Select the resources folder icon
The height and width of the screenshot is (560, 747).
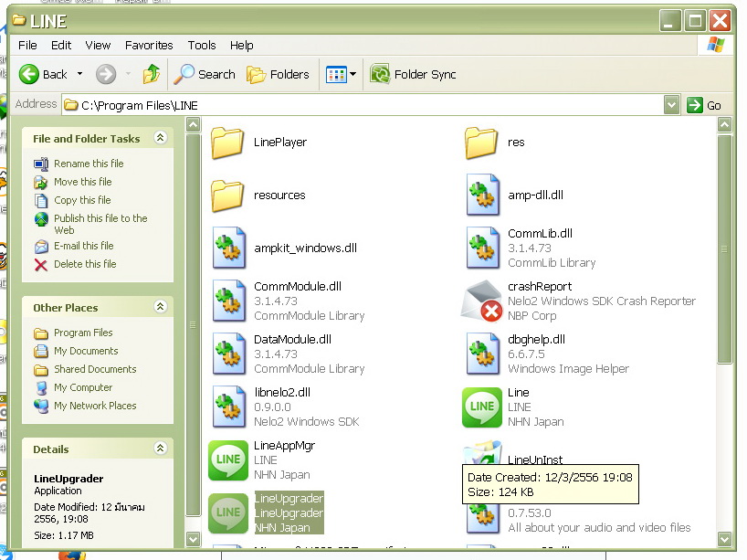227,195
